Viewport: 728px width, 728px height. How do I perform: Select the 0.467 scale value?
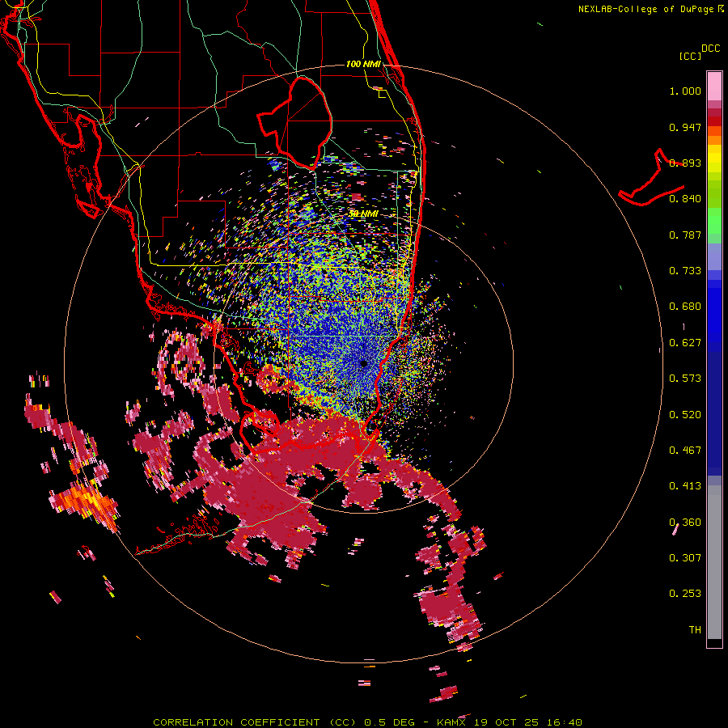[685, 451]
